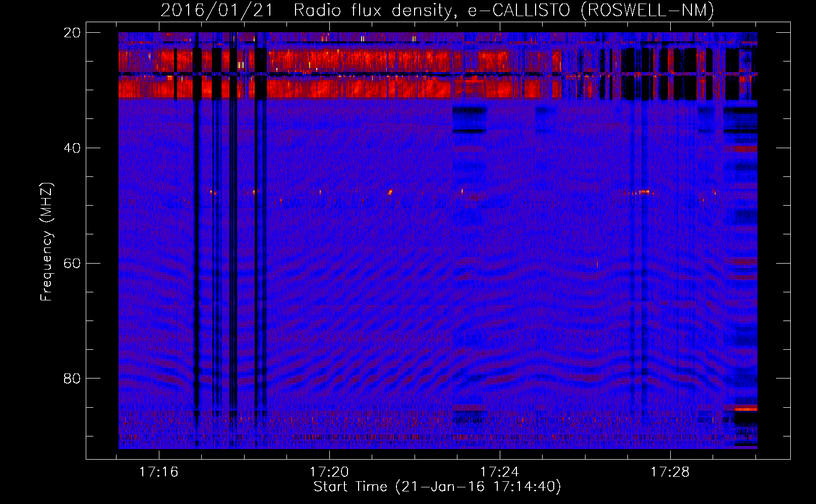Click the 17:20 time tick label
Image resolution: width=816 pixels, height=504 pixels.
coord(329,472)
